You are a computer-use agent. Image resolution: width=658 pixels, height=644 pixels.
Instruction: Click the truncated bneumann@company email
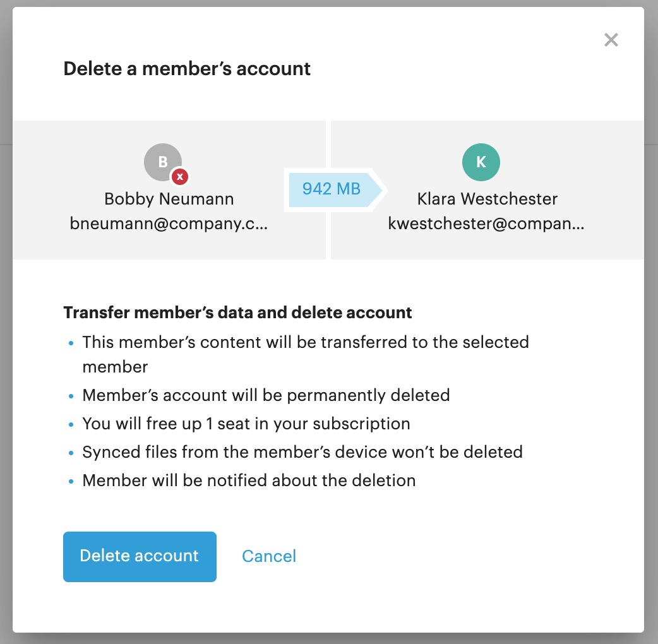(169, 224)
